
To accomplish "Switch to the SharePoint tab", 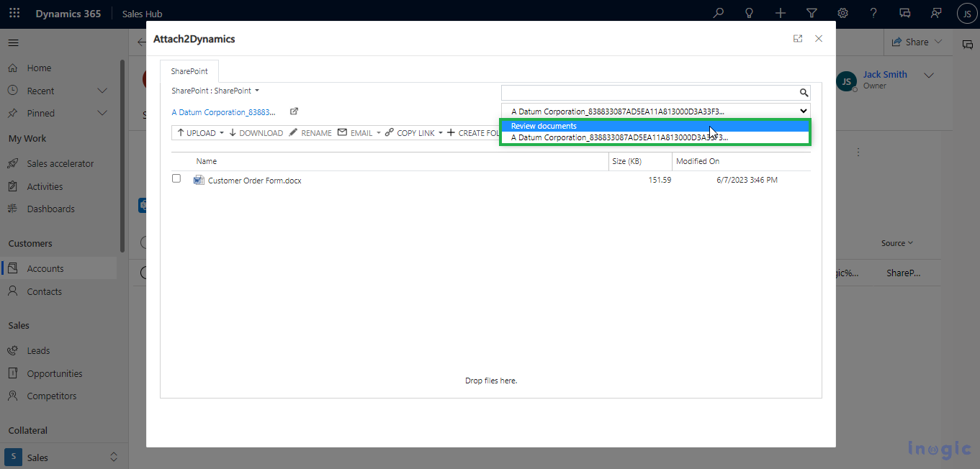I will (x=189, y=72).
